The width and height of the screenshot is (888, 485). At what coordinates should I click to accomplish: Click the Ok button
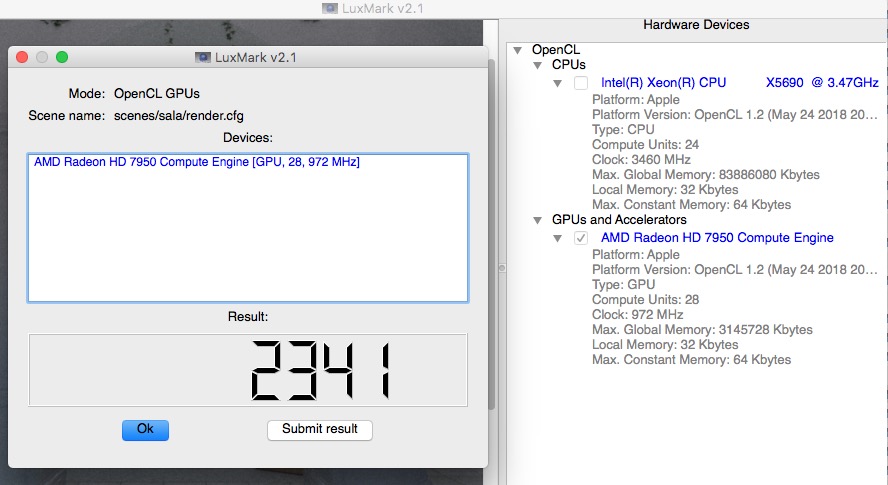click(145, 429)
